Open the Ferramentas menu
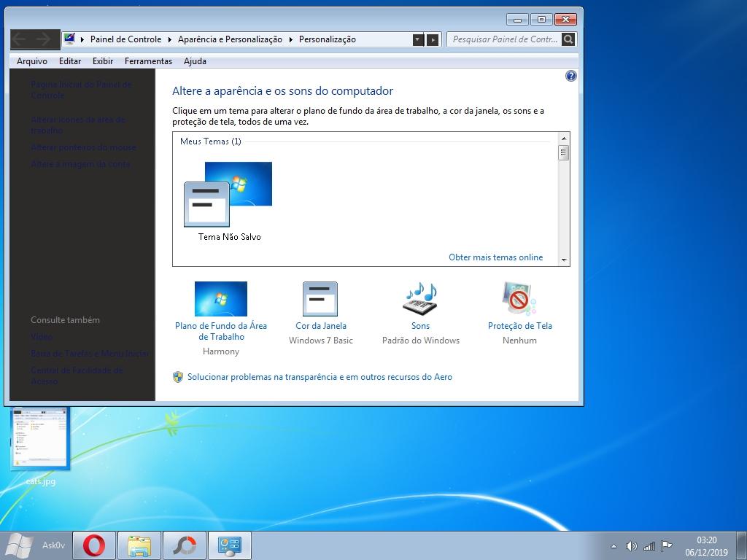The height and width of the screenshot is (560, 747). pyautogui.click(x=148, y=61)
